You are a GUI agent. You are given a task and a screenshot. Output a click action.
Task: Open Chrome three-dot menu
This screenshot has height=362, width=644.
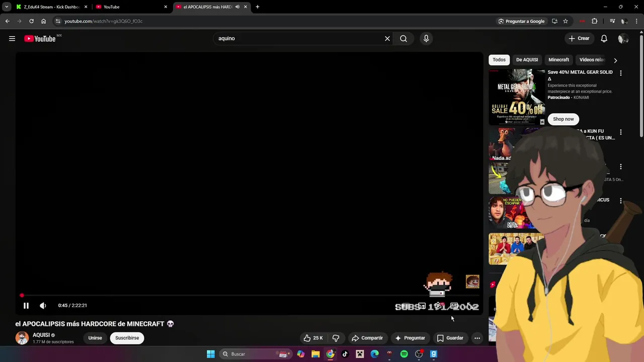click(x=637, y=21)
